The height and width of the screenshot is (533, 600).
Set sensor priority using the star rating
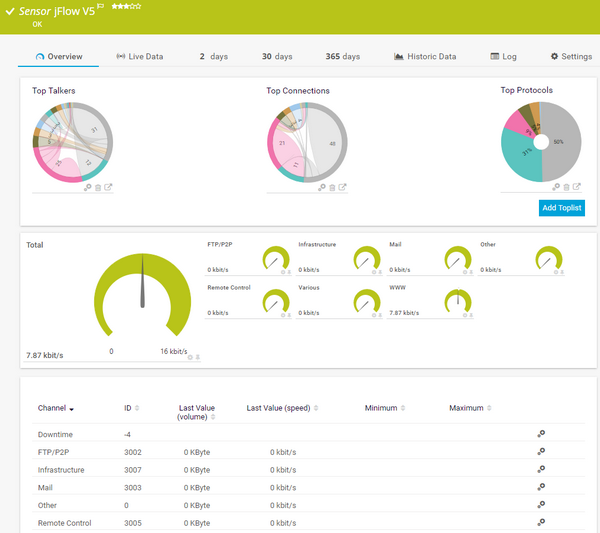point(125,6)
